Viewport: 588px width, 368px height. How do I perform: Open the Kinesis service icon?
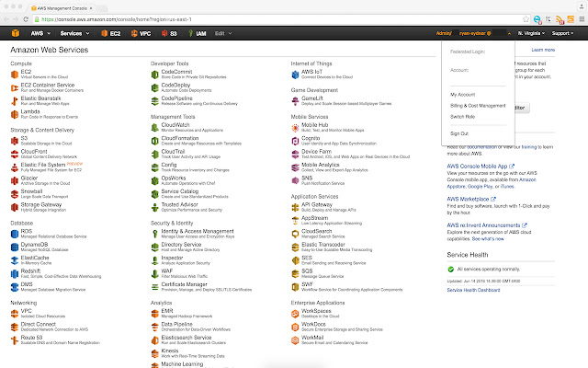[155, 353]
